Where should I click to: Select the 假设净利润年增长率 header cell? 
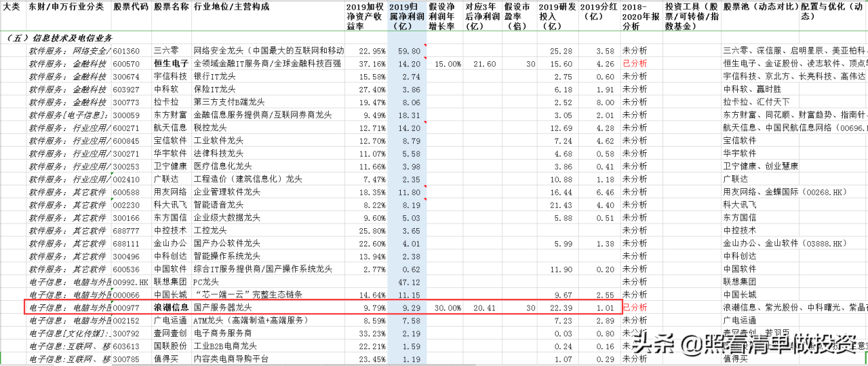click(445, 16)
